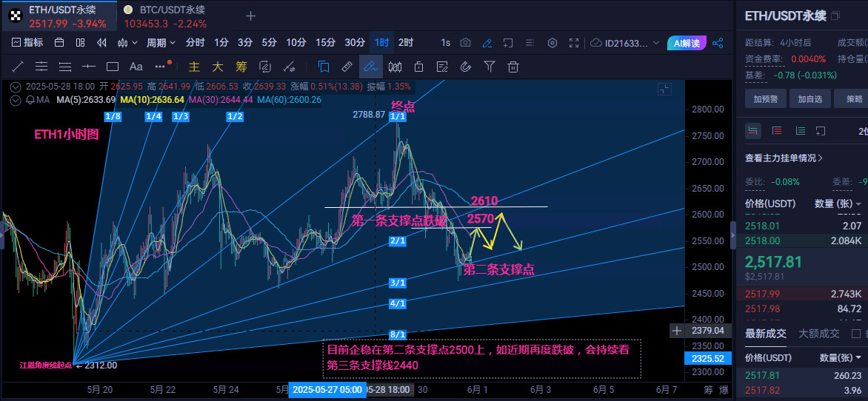Toggle lock drawings icon

tap(418, 67)
